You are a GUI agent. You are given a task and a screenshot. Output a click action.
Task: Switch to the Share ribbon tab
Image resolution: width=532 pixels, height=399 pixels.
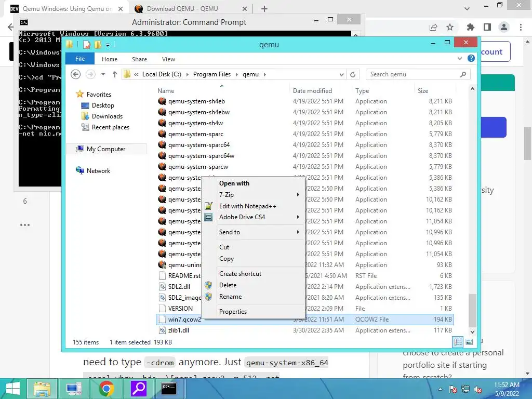click(x=139, y=59)
